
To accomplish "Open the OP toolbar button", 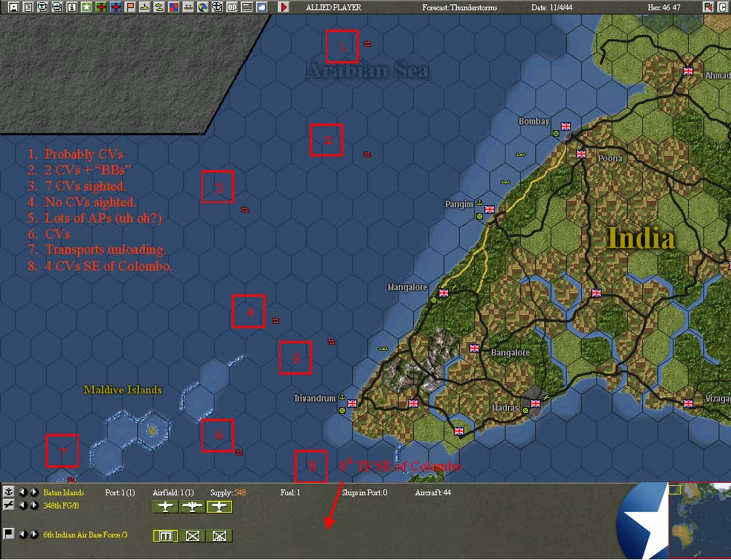I will coord(232,7).
